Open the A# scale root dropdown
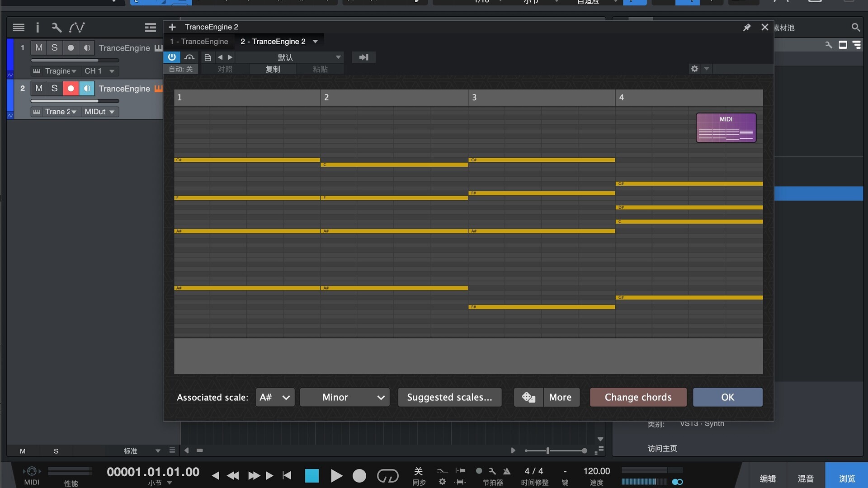 275,397
